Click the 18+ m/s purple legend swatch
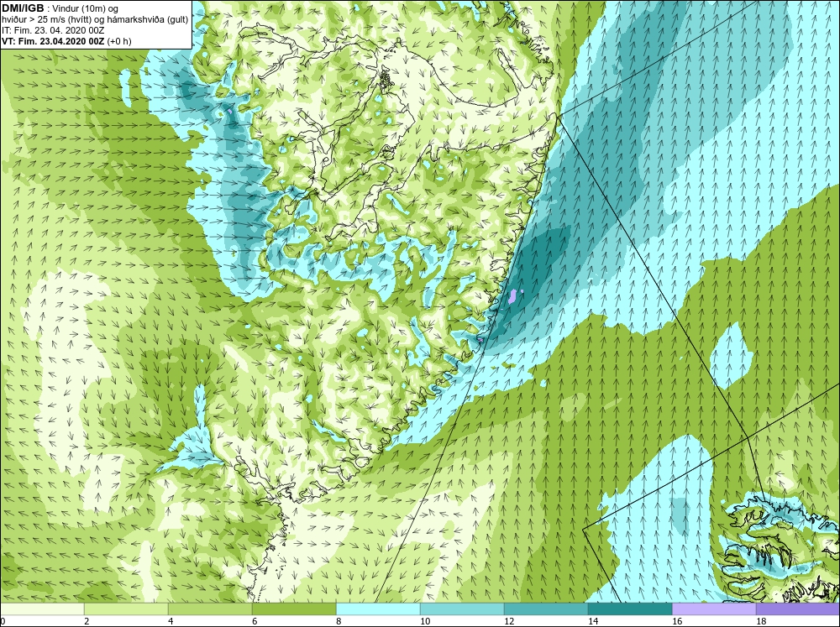The width and height of the screenshot is (840, 627). 798,609
